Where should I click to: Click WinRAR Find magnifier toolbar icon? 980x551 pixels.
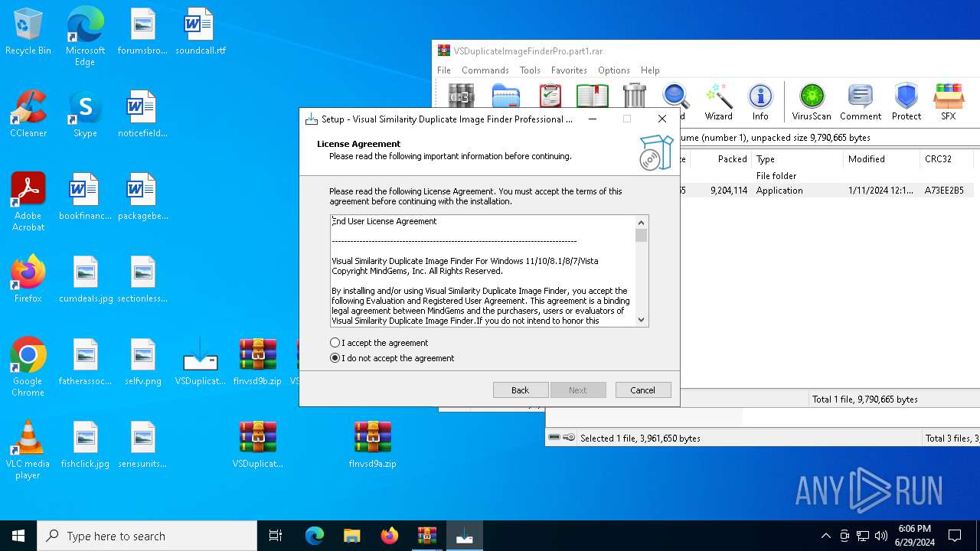coord(676,97)
